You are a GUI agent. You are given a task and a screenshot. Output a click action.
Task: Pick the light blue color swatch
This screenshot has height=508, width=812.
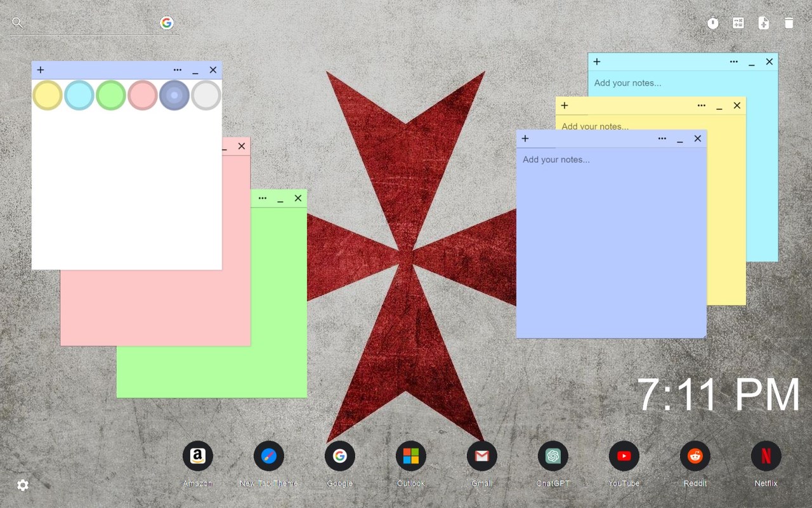click(x=79, y=95)
